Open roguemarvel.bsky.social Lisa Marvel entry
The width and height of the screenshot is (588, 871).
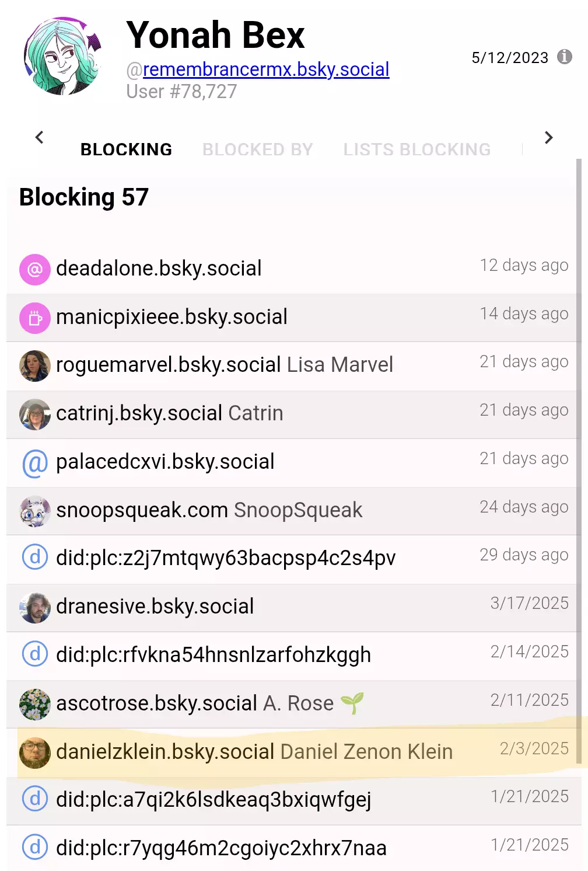point(291,366)
